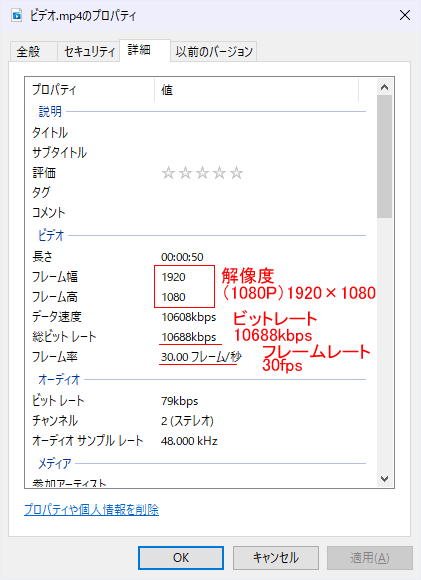Click the ビデオ section header
Screen dimensions: 421x580
51,235
